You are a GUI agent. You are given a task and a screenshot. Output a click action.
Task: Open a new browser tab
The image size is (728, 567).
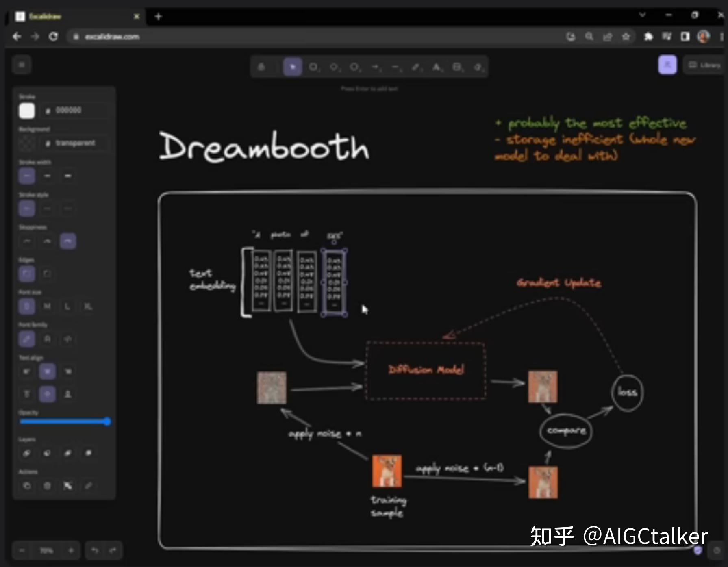click(x=158, y=17)
